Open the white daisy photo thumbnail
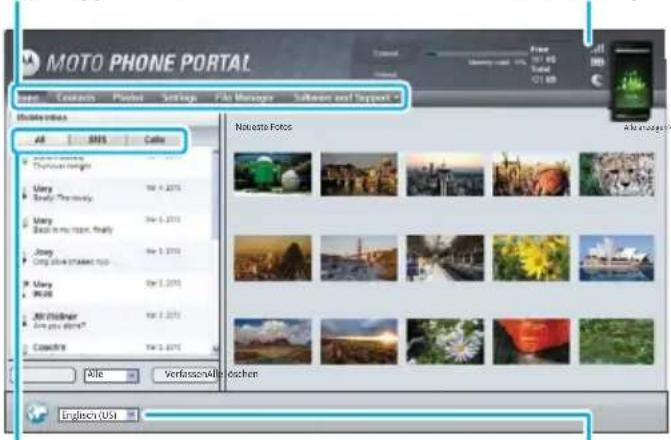The width and height of the screenshot is (671, 440). 445,341
